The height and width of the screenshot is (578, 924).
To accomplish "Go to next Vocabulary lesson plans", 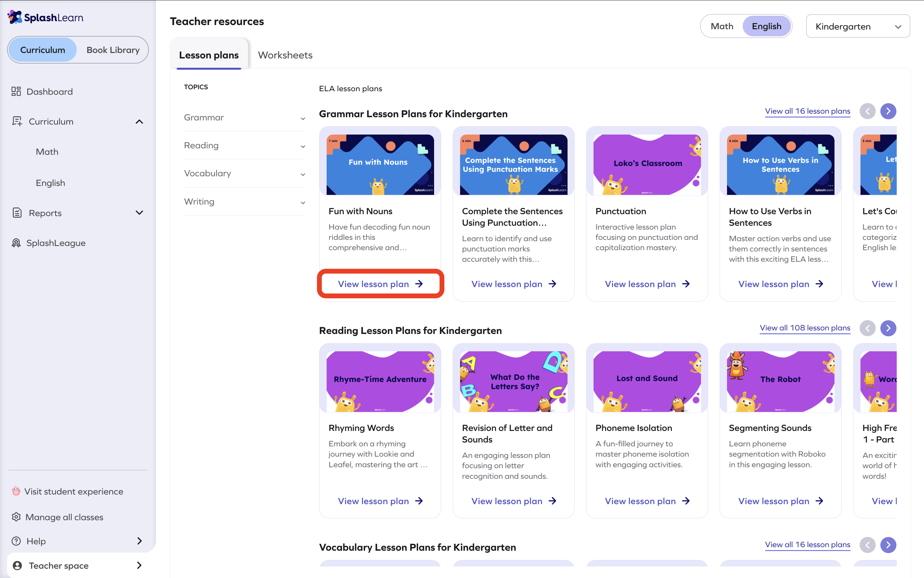I will [x=888, y=545].
